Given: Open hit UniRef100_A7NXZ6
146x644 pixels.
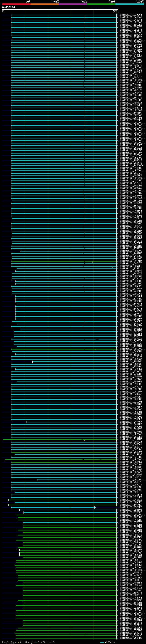Looking at the screenshot, I should [x=131, y=27].
